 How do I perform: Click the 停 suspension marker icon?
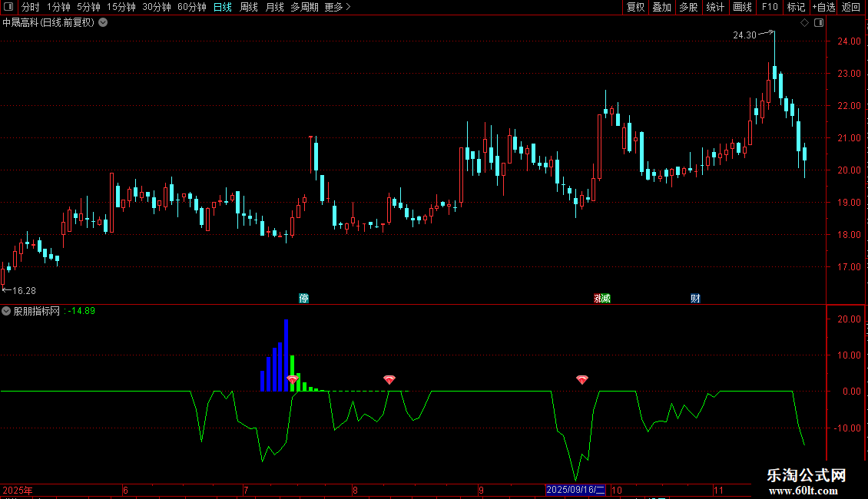pyautogui.click(x=304, y=298)
